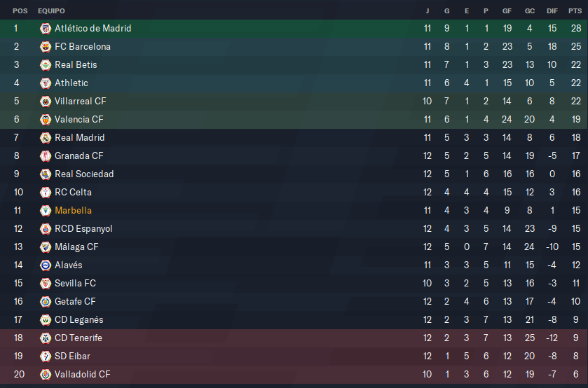Click the Valladolid CF club badge
This screenshot has height=388, width=588.
(46, 375)
